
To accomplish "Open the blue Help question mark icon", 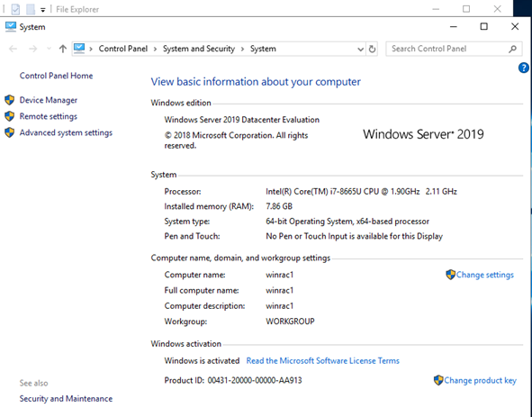I will [524, 68].
